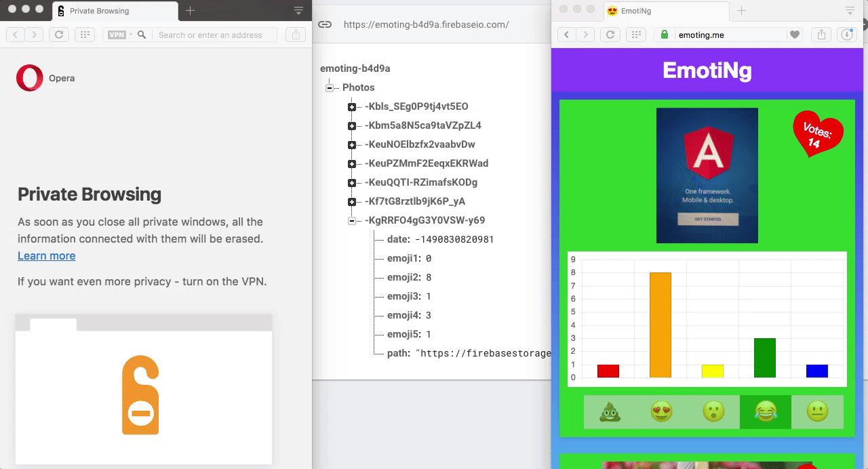Screen dimensions: 868x469
Task: Click the date value -1490830820981
Action: 454,239
